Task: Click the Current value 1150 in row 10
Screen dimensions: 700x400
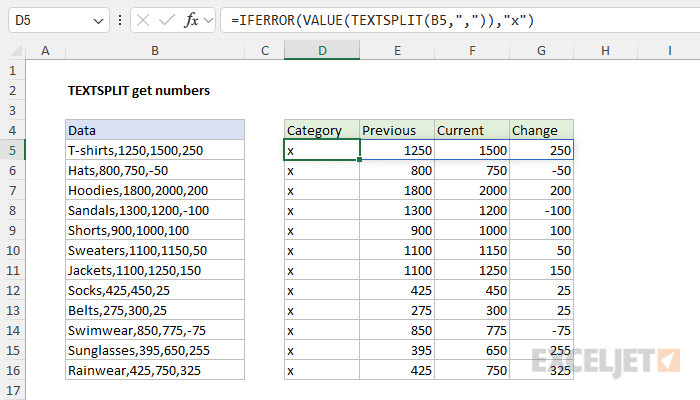Action: [x=472, y=250]
